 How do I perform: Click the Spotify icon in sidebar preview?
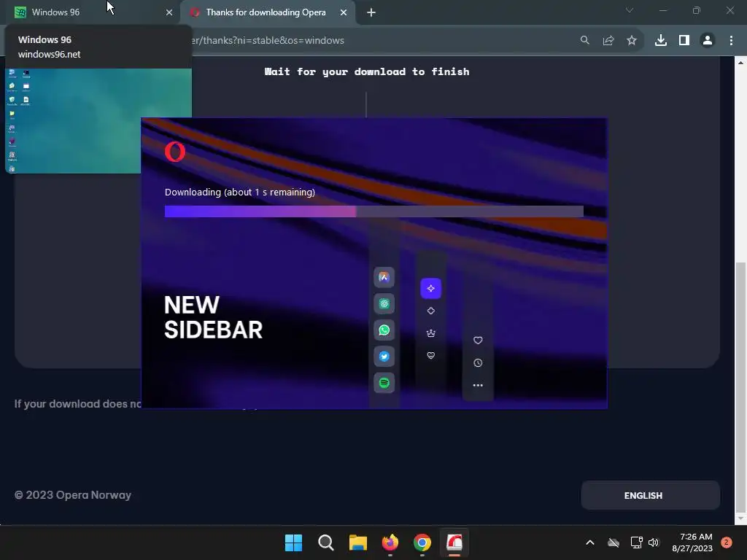pos(384,383)
